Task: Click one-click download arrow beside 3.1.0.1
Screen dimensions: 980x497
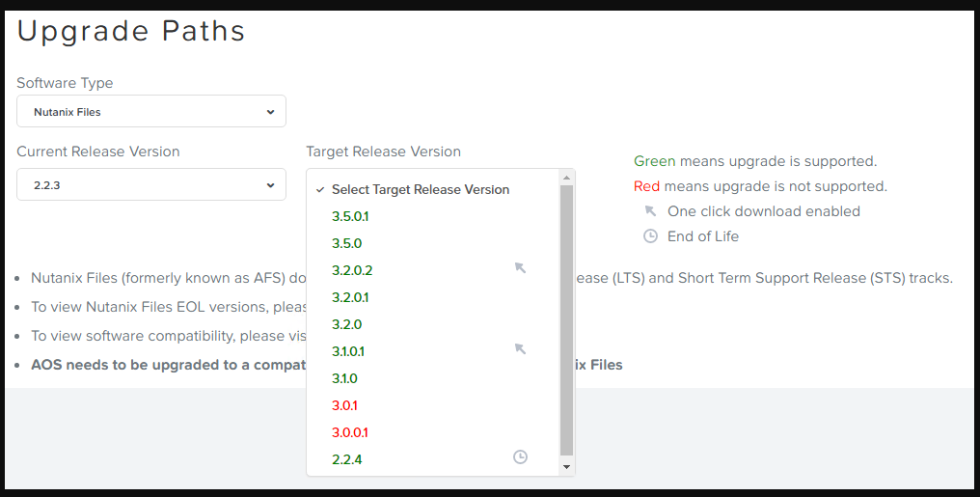Action: (520, 348)
